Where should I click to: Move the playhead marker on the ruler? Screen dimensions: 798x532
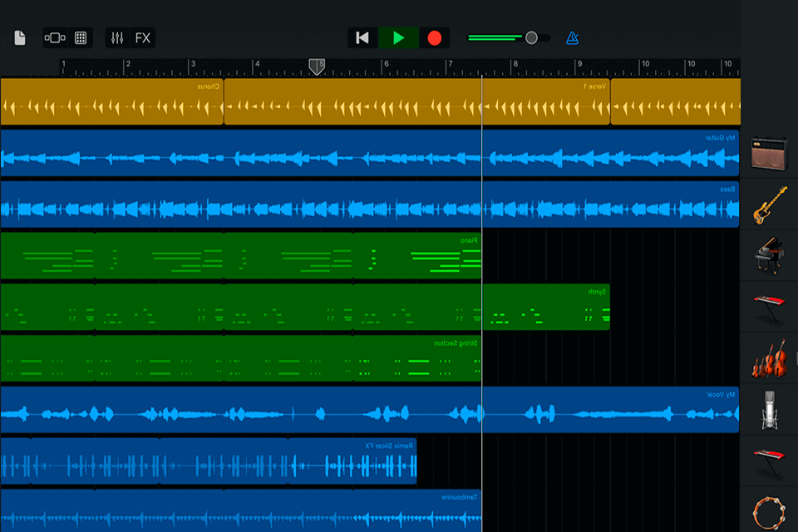click(x=318, y=66)
